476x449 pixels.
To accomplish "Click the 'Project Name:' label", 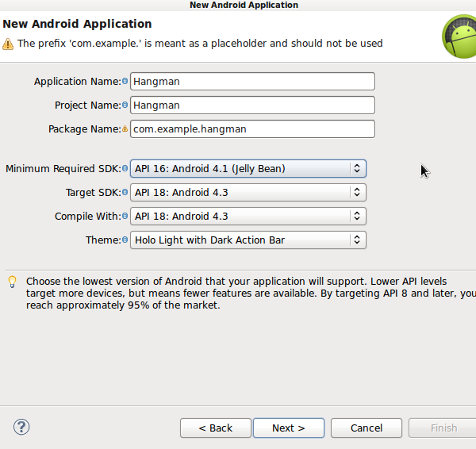I will [88, 105].
